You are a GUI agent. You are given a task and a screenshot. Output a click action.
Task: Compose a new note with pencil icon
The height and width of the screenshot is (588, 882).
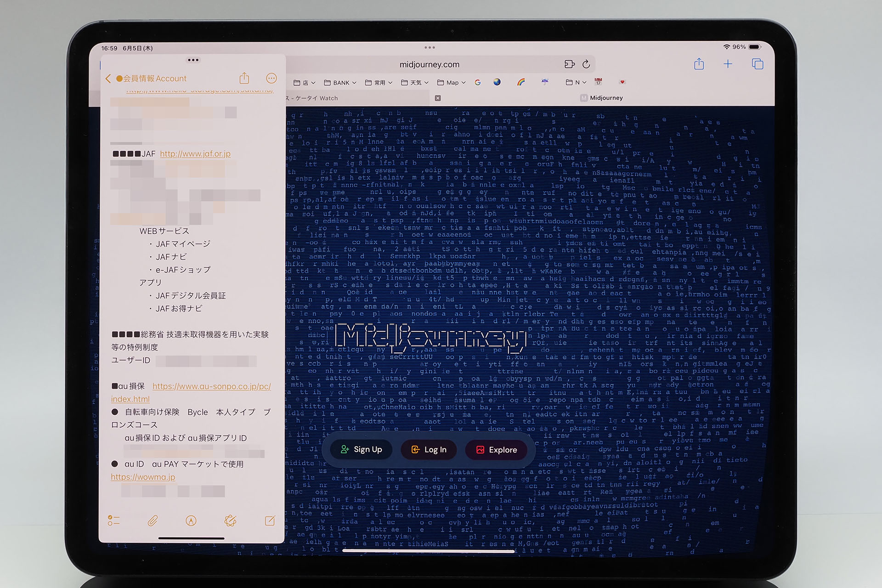(x=270, y=520)
